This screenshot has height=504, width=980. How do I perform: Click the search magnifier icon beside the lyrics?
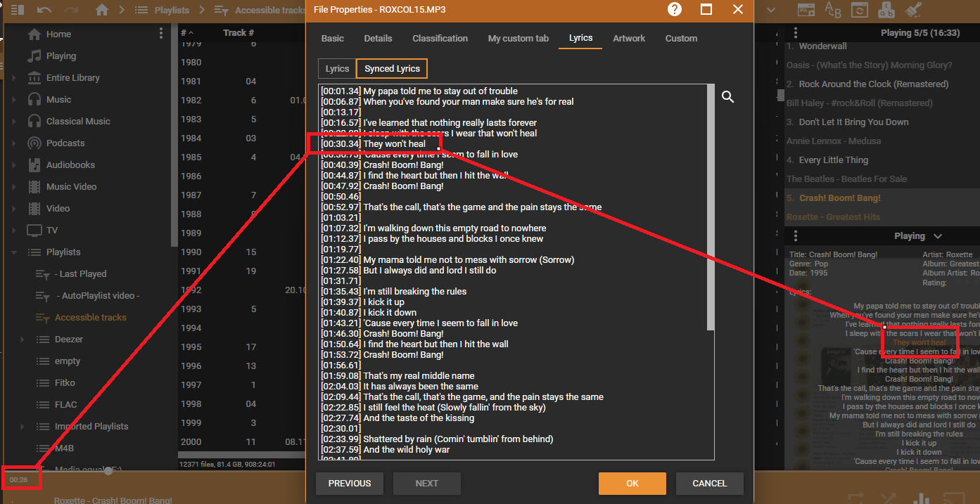pos(728,97)
